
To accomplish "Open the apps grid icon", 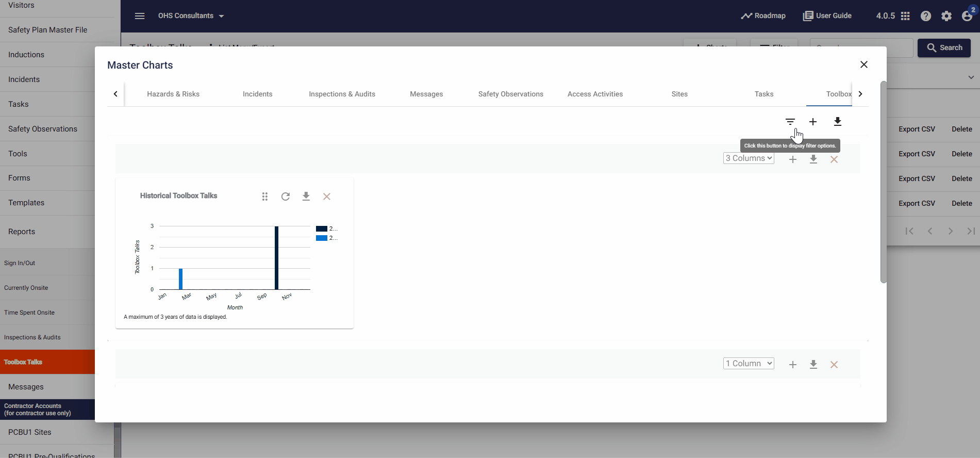I will [905, 16].
